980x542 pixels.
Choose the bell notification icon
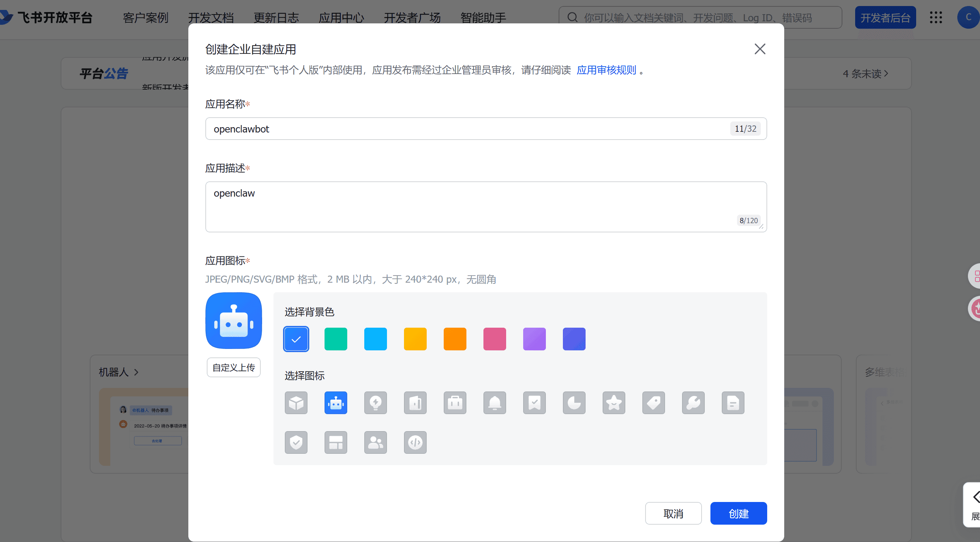pyautogui.click(x=494, y=402)
